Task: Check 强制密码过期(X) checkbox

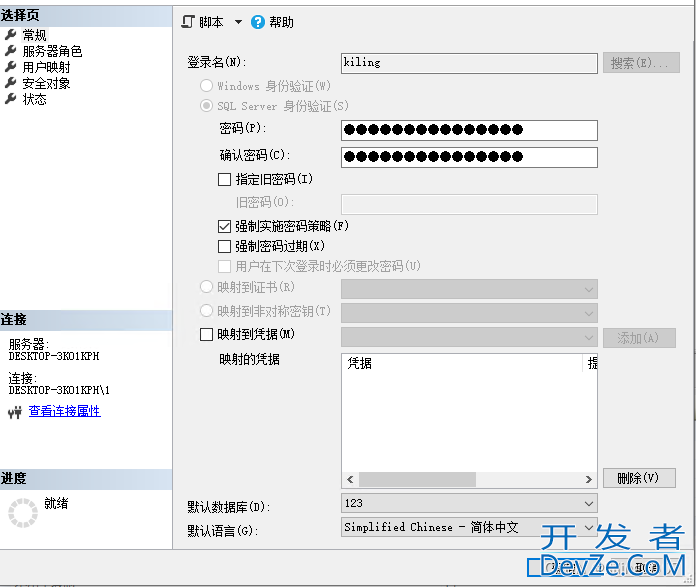Action: pyautogui.click(x=225, y=246)
